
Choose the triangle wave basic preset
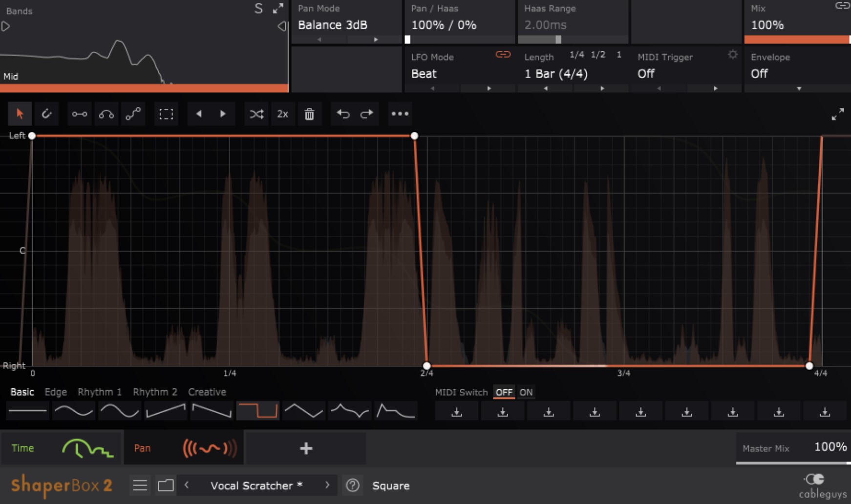point(304,411)
